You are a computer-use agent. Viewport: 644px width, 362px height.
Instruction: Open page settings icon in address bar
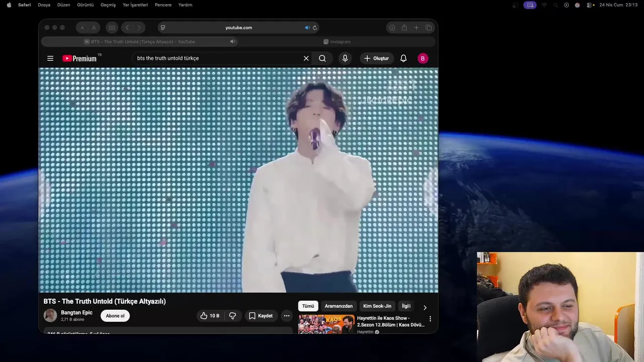pos(163,28)
